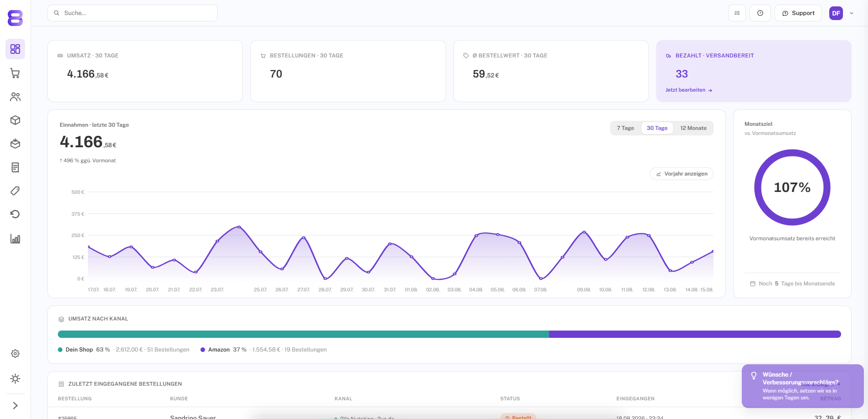Open the products box icon
Screen dimensions: 868x419
(15, 120)
